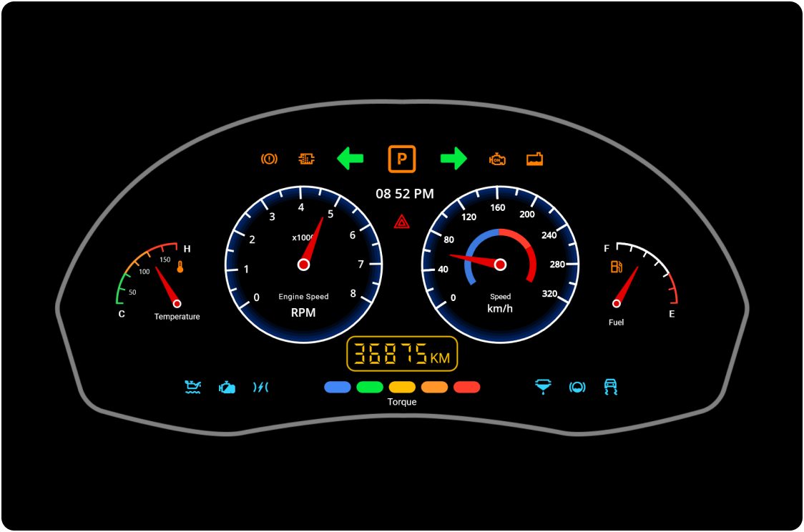The image size is (804, 532).
Task: Click the F label on fuel gauge
Action: coord(607,249)
